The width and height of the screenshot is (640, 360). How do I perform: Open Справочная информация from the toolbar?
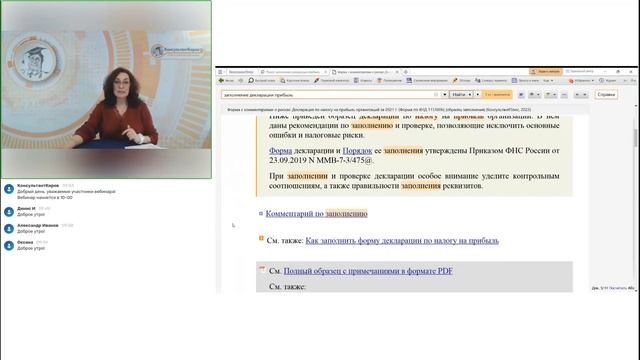[427, 81]
